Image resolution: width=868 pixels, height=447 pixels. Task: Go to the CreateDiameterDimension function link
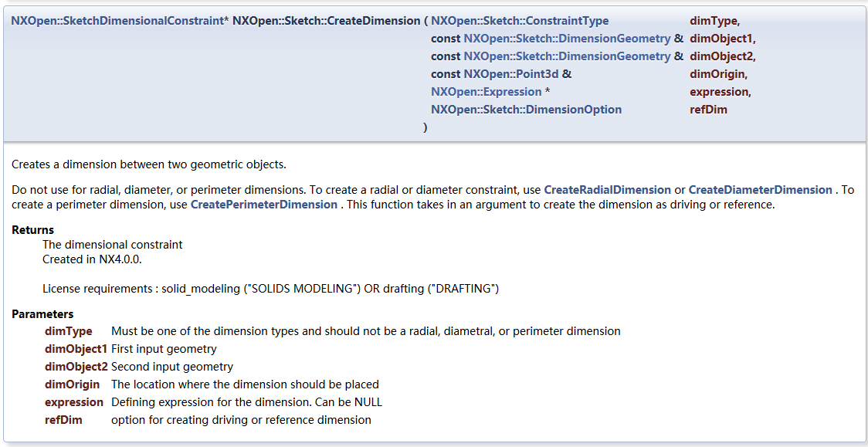760,190
